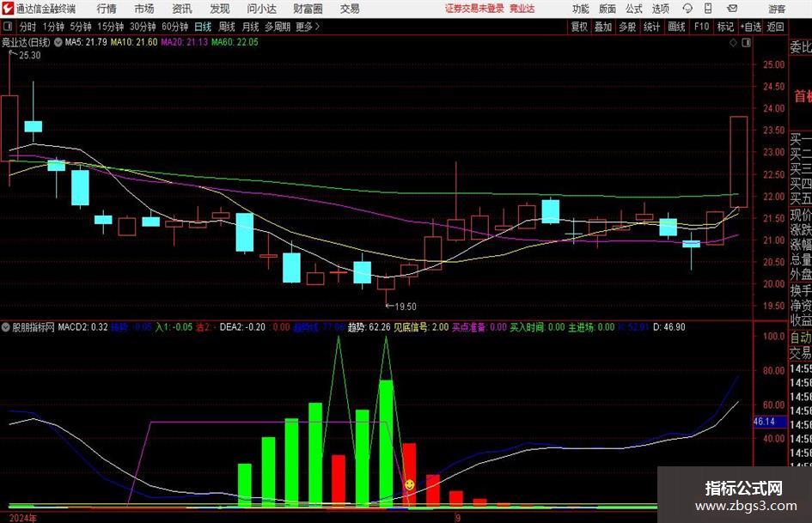Click the 多股 multi-stock button
This screenshot has height=523, width=812.
[627, 27]
